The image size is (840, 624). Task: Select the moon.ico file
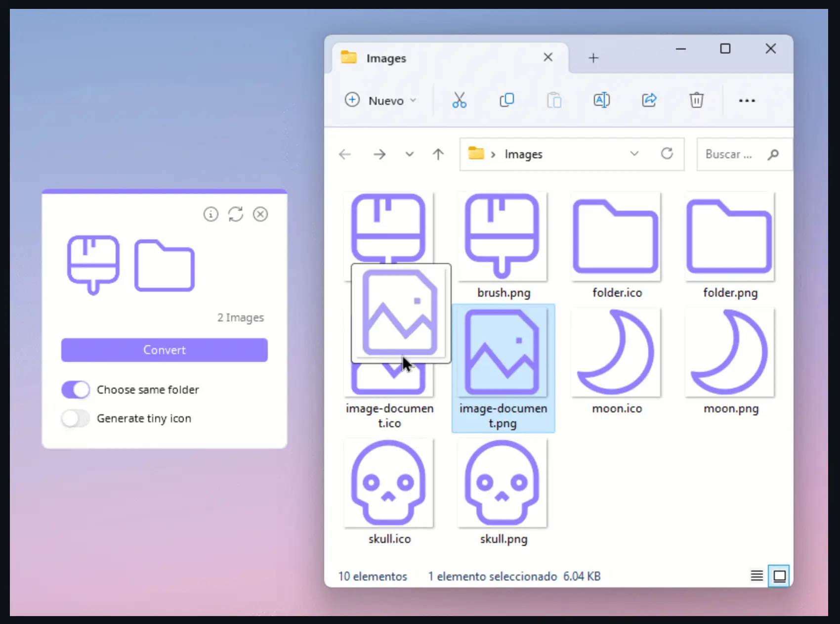tap(617, 362)
